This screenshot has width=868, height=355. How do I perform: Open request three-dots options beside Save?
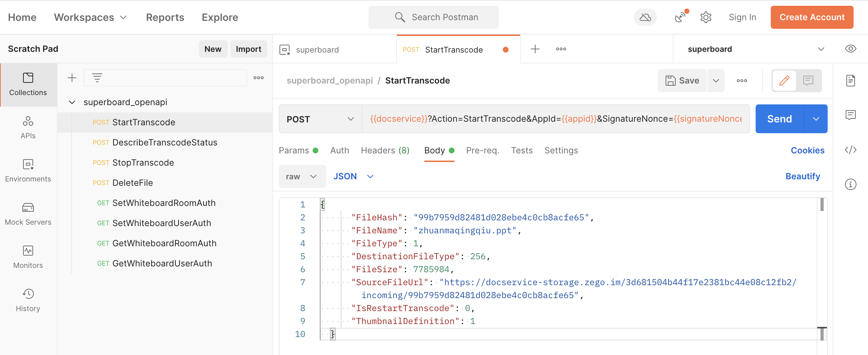[742, 81]
